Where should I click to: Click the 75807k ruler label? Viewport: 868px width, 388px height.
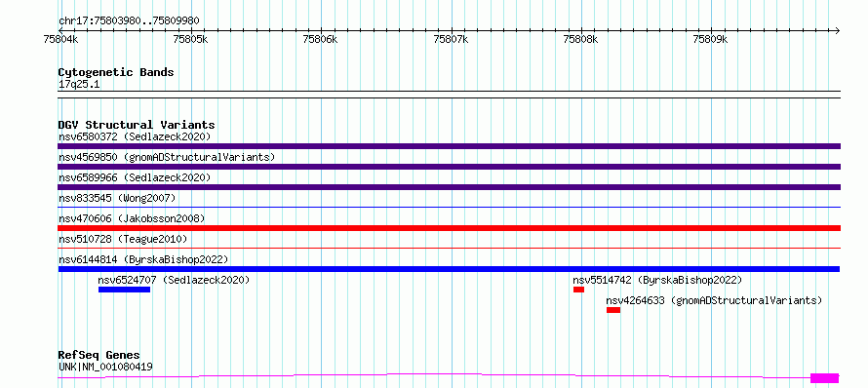pos(451,39)
